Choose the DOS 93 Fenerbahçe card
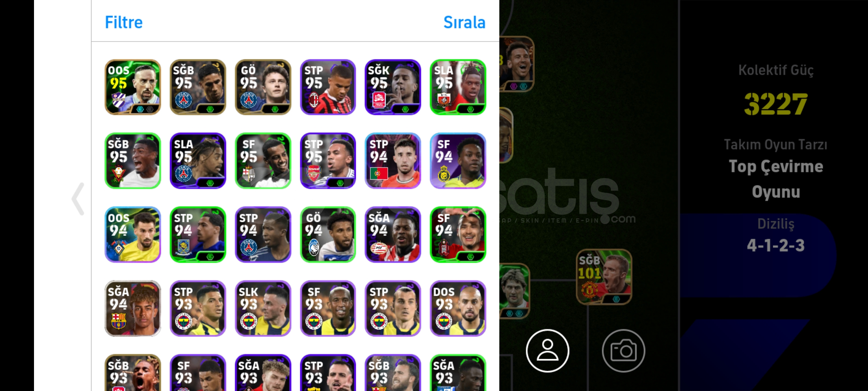 click(x=458, y=308)
